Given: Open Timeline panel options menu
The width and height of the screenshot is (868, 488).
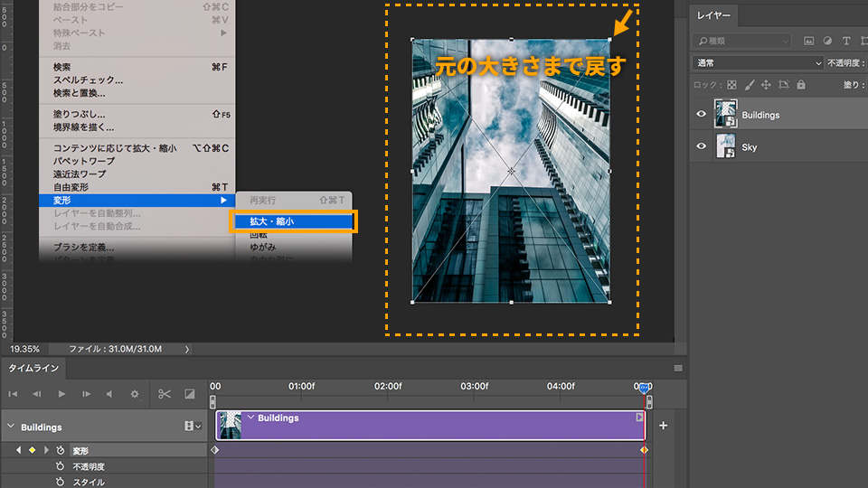Looking at the screenshot, I should pyautogui.click(x=678, y=369).
